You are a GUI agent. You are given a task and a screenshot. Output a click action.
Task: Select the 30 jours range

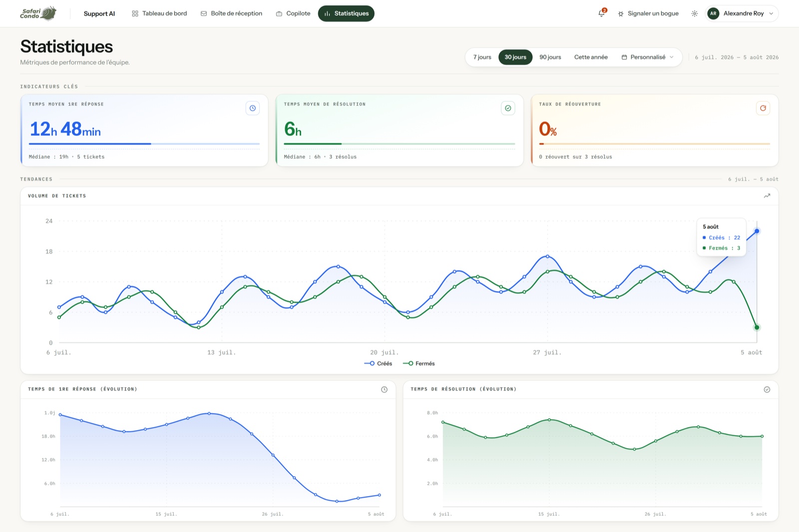tap(515, 57)
